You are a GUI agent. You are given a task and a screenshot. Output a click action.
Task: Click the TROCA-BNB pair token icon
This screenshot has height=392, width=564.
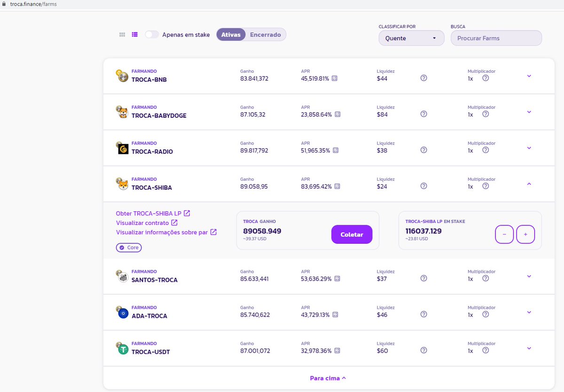click(122, 76)
